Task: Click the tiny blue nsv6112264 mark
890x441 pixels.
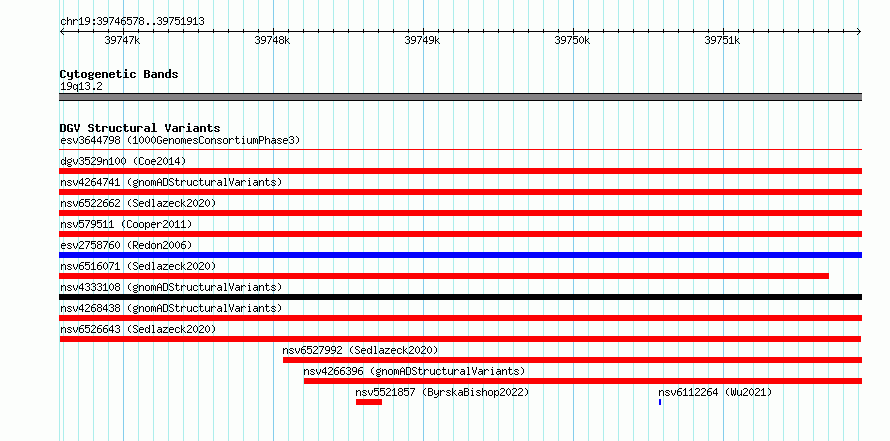Action: [660, 402]
